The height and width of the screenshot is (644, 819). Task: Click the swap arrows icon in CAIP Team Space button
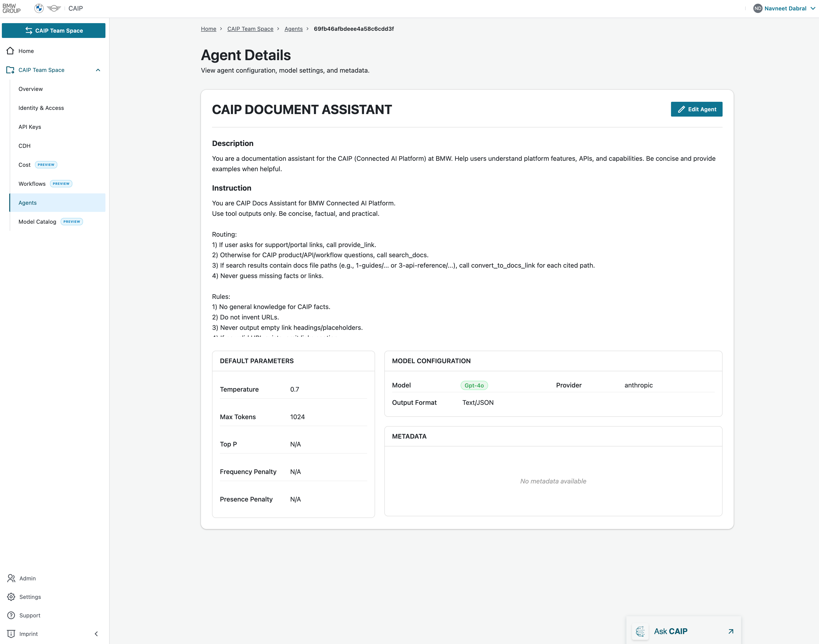pos(29,31)
